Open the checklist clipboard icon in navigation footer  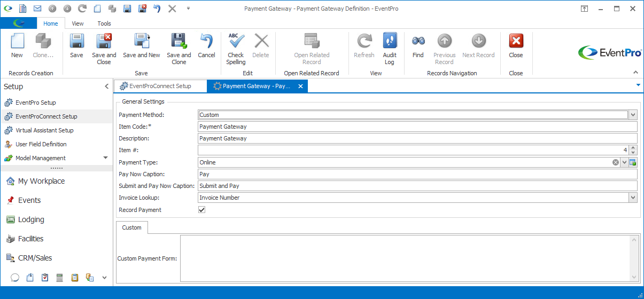tap(45, 278)
